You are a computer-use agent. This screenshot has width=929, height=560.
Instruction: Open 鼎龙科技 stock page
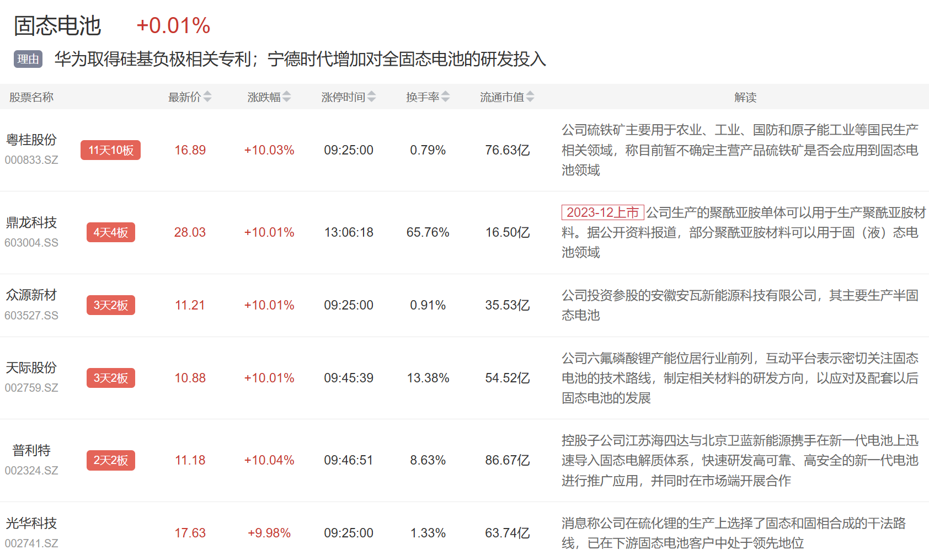(x=31, y=222)
